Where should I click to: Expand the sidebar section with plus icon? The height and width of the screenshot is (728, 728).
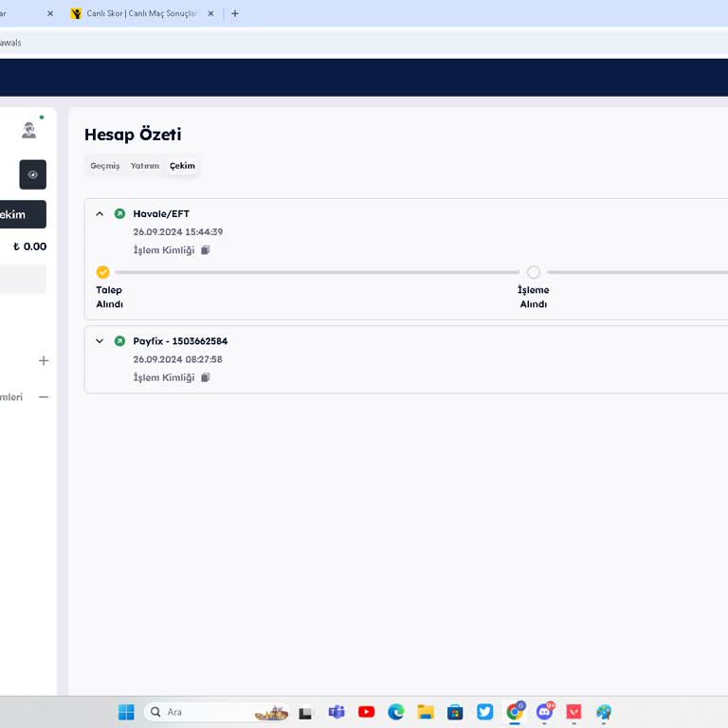44,361
